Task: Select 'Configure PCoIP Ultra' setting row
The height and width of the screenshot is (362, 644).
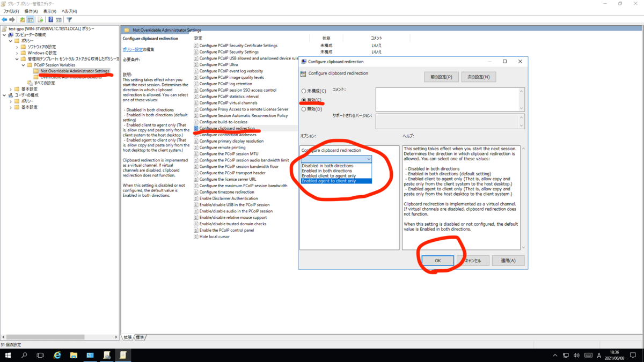Action: pyautogui.click(x=218, y=65)
